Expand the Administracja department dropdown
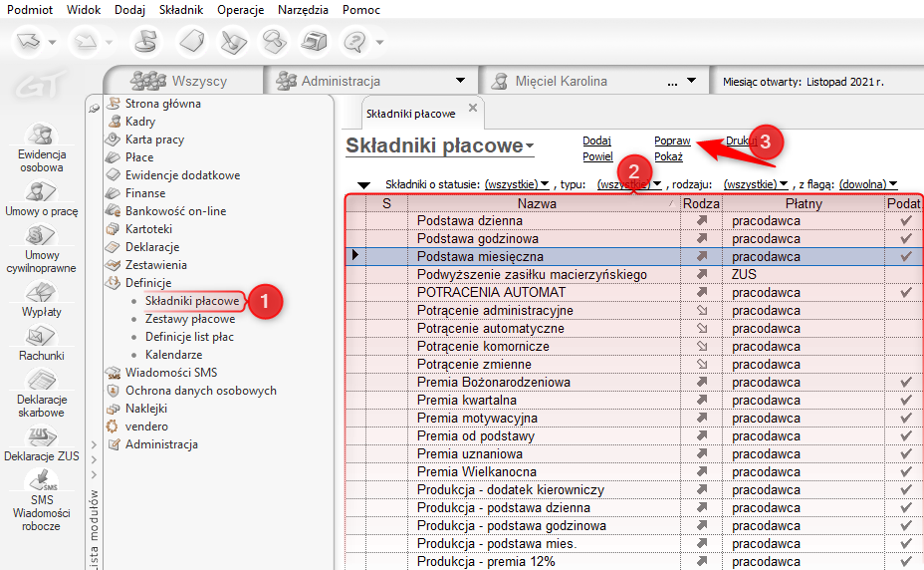 point(460,81)
